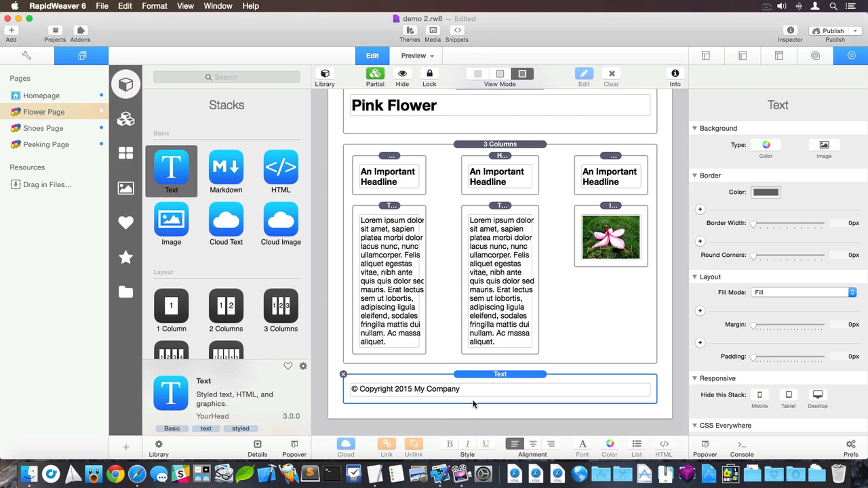Image resolution: width=868 pixels, height=488 pixels.
Task: Collapse the Border section
Action: (x=695, y=175)
